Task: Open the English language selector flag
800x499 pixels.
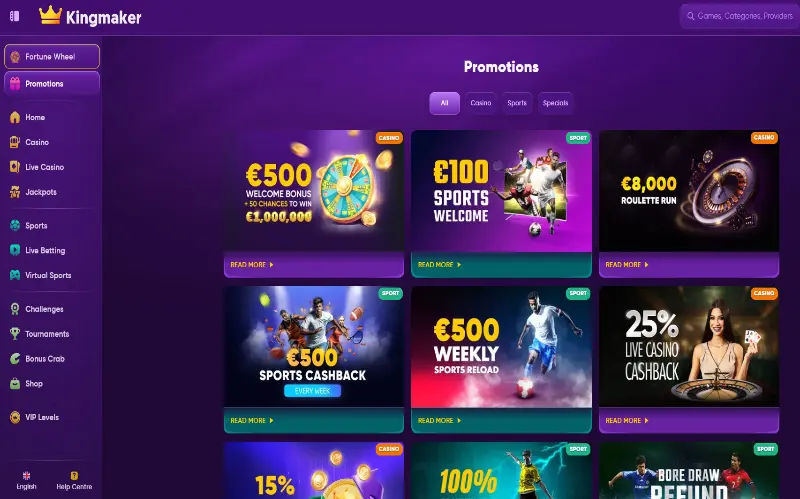Action: 27,476
